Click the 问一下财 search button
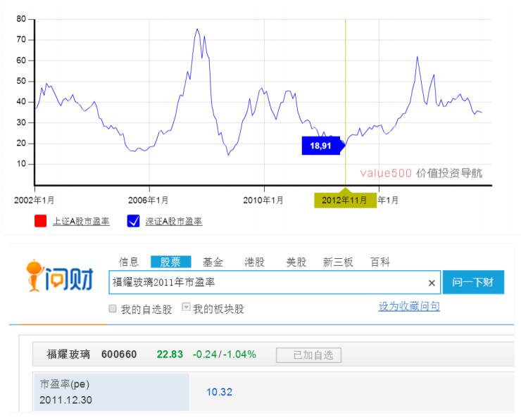521x420 pixels. [x=473, y=282]
